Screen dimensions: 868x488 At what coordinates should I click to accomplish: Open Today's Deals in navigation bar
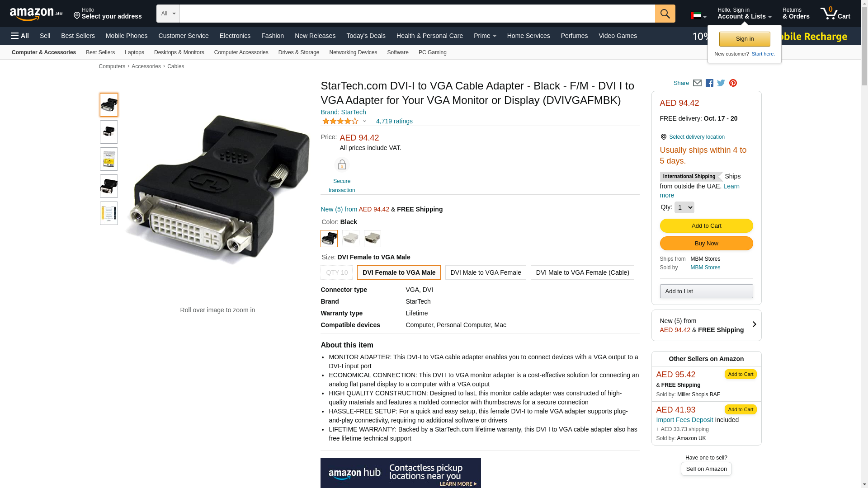coord(366,36)
